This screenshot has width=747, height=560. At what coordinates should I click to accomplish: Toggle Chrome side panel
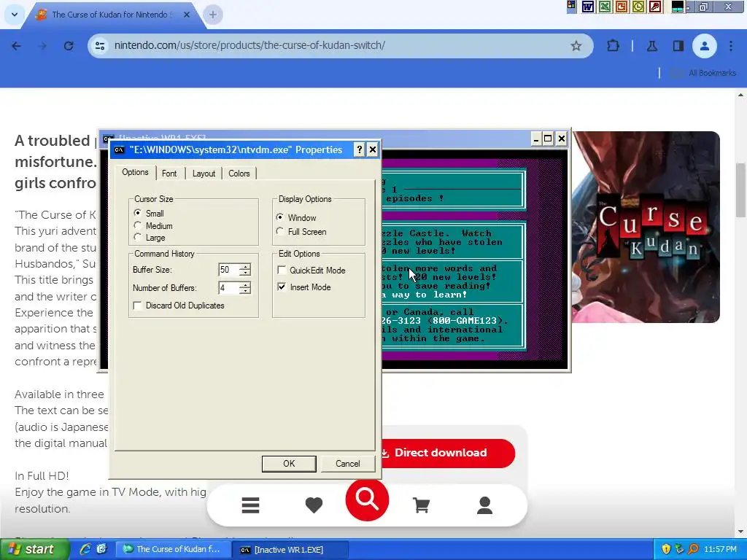(x=678, y=46)
